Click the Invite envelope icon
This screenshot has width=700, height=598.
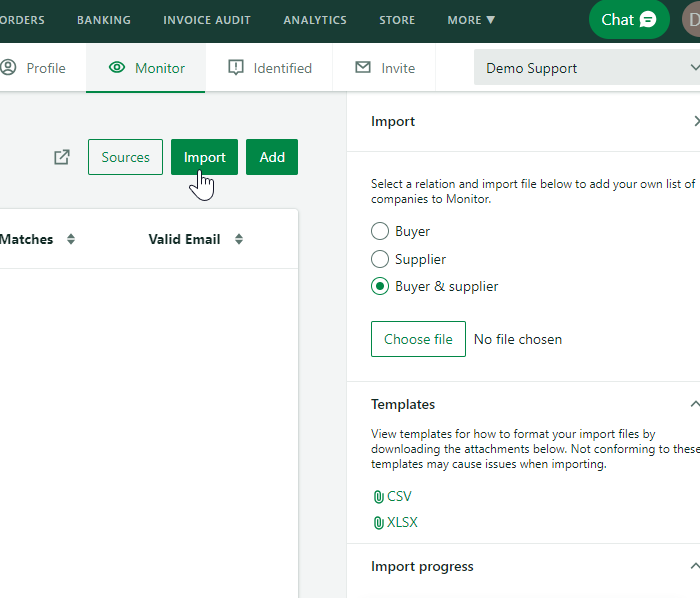[363, 67]
